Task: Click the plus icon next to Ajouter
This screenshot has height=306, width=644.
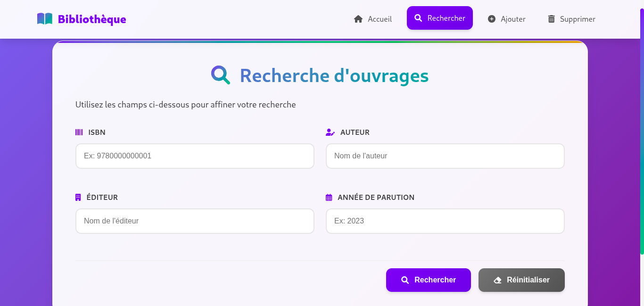Action: (491, 19)
